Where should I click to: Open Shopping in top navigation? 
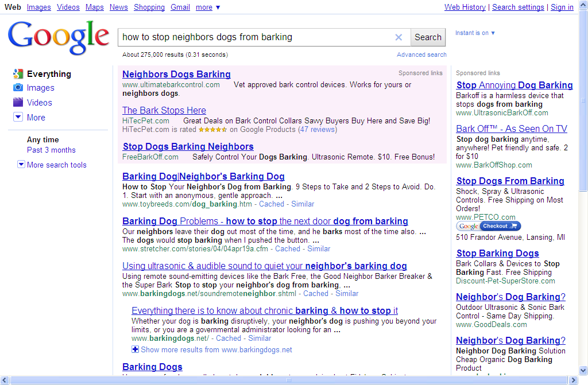coord(149,7)
